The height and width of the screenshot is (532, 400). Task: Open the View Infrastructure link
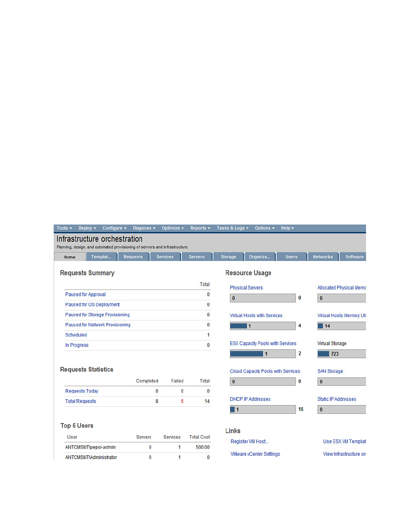(x=345, y=454)
